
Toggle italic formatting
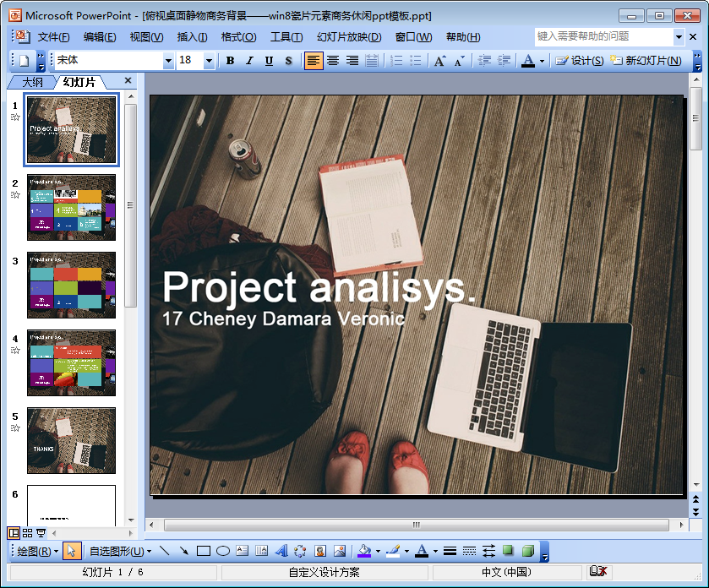tap(249, 61)
